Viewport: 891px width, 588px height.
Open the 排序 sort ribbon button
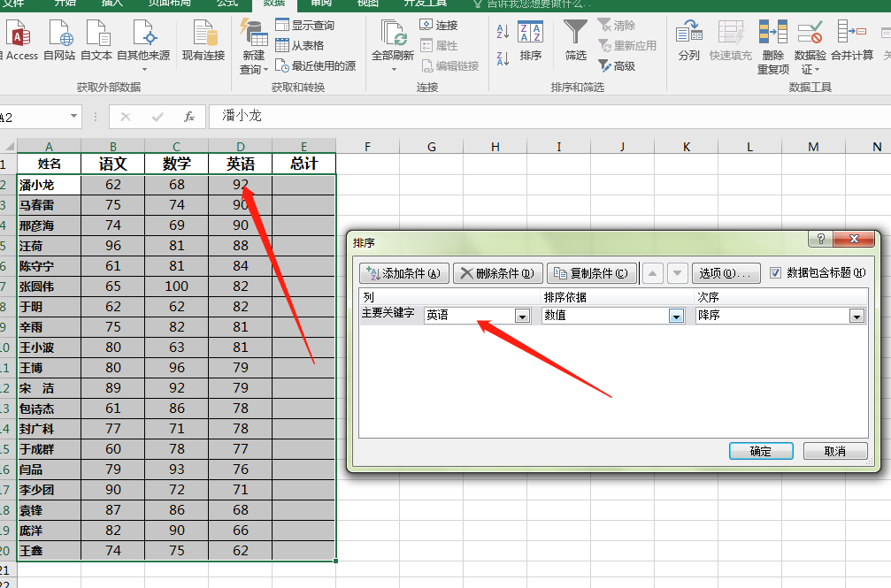coord(530,40)
